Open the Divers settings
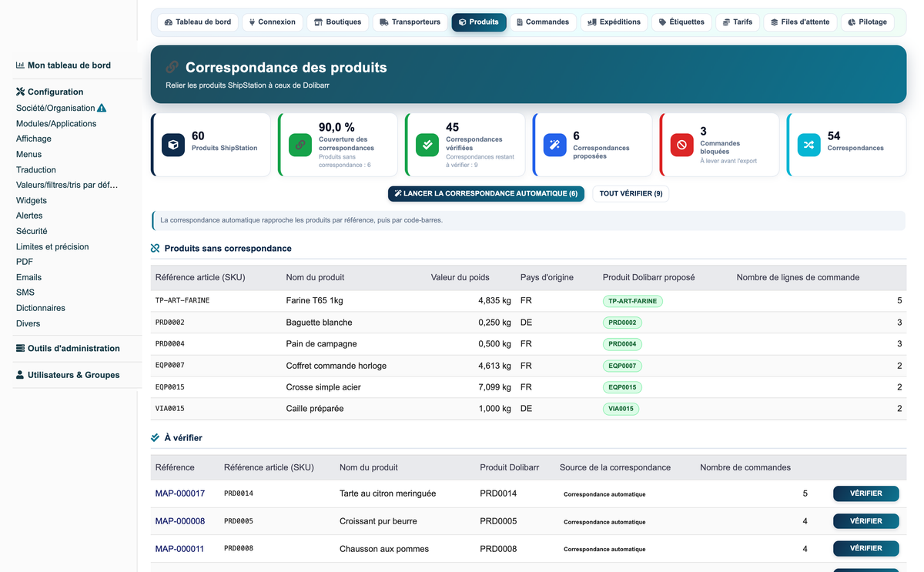This screenshot has height=572, width=924. point(28,324)
